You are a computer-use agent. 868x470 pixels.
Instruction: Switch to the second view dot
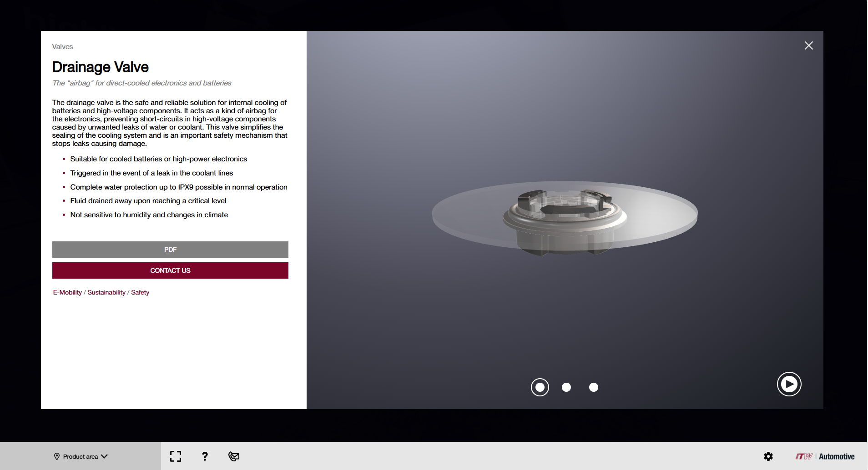click(566, 387)
